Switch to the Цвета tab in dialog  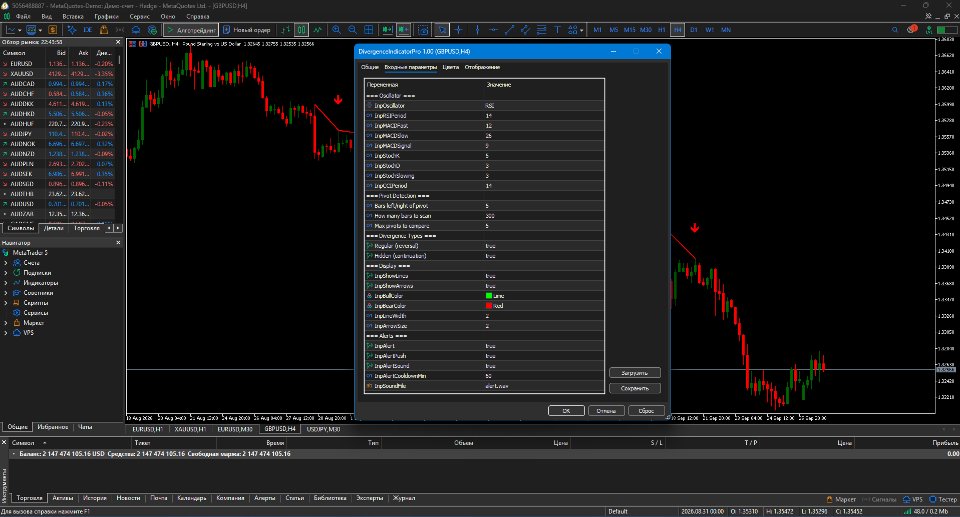point(451,67)
